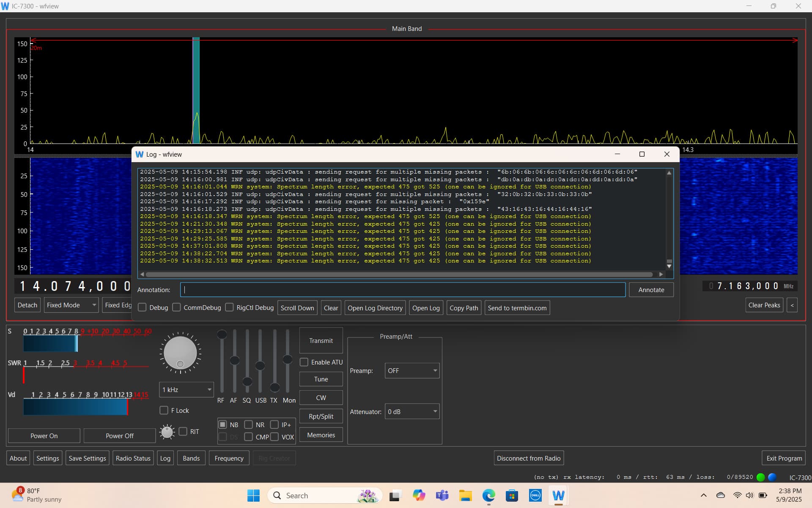Click the main window wfview title icon
The width and height of the screenshot is (812, 508).
tap(5, 6)
